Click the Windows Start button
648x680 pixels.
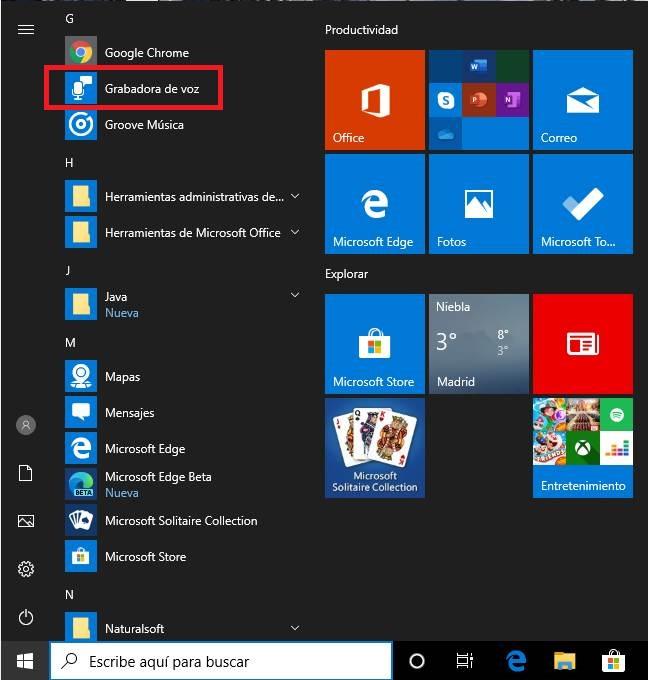(25, 661)
